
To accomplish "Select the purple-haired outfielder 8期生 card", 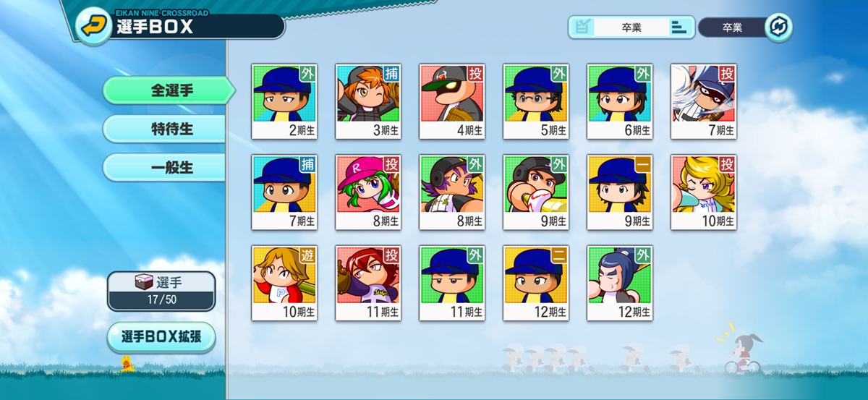I will coord(452,192).
